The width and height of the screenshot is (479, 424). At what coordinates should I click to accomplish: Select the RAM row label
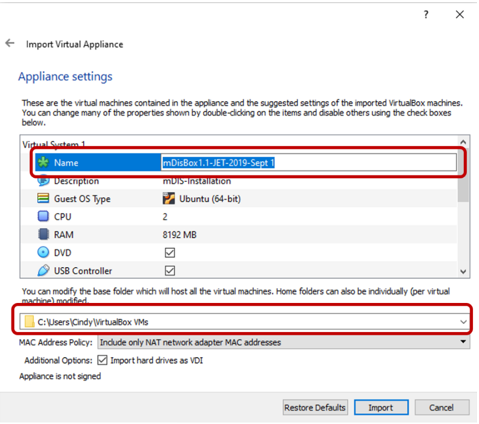click(64, 235)
